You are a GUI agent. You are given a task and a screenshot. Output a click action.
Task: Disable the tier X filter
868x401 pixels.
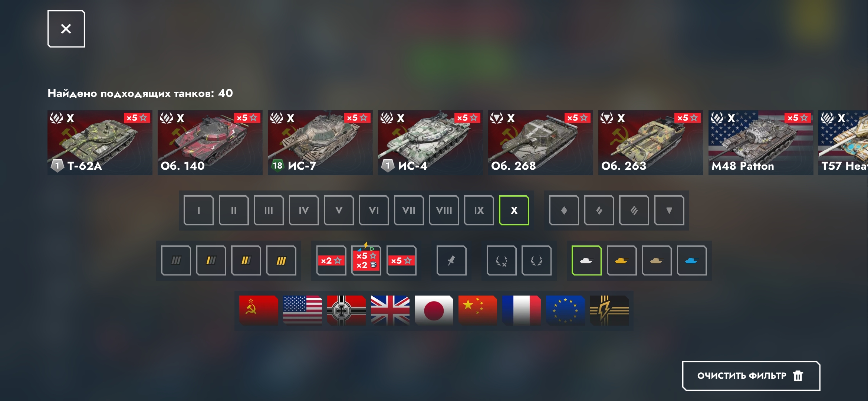click(514, 211)
